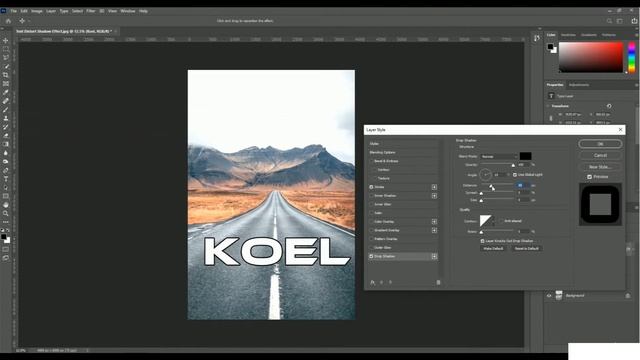The image size is (640, 360).
Task: Select the Dodge tool
Action: click(x=6, y=161)
